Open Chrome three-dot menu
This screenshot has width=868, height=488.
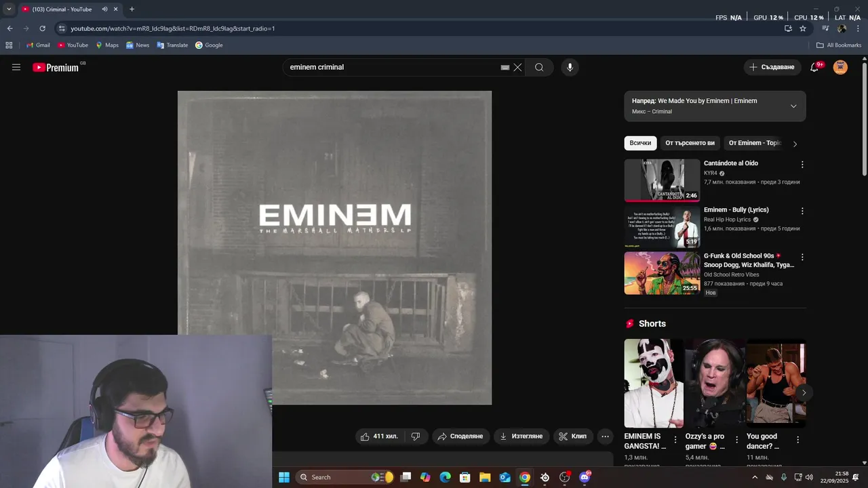[859, 28]
